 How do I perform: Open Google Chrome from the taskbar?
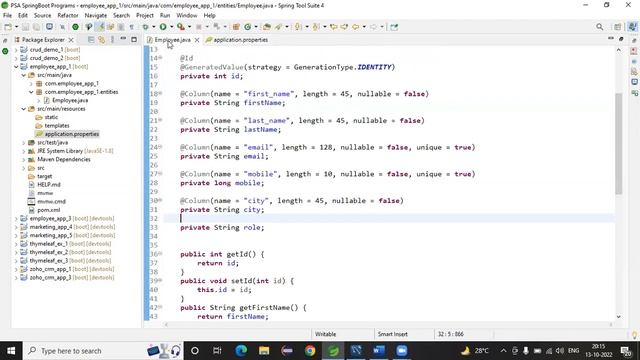click(x=310, y=351)
